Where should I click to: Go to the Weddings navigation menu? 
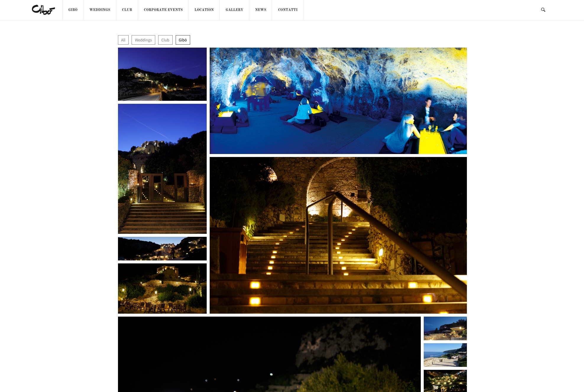pos(100,10)
